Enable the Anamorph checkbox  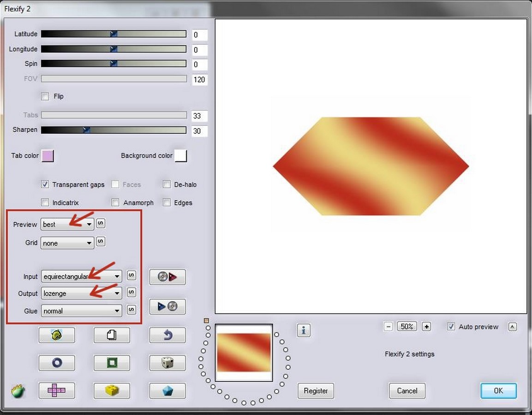click(115, 202)
